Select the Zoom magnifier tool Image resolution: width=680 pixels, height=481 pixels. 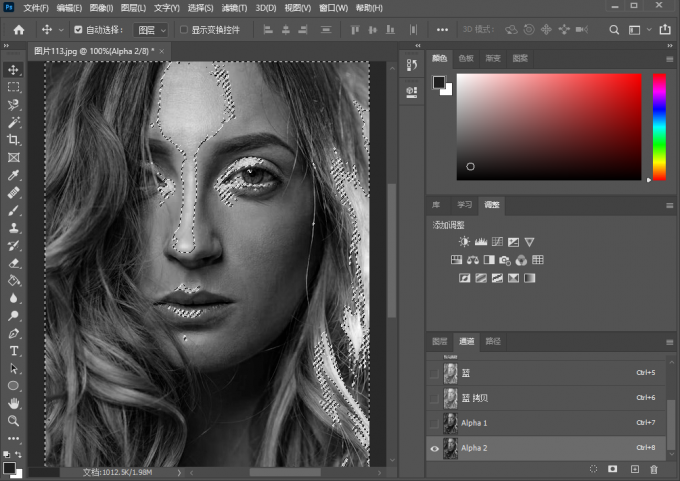[14, 419]
